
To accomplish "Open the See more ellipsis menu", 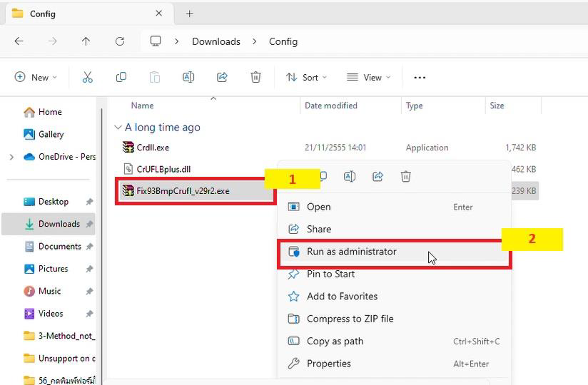I will 420,77.
